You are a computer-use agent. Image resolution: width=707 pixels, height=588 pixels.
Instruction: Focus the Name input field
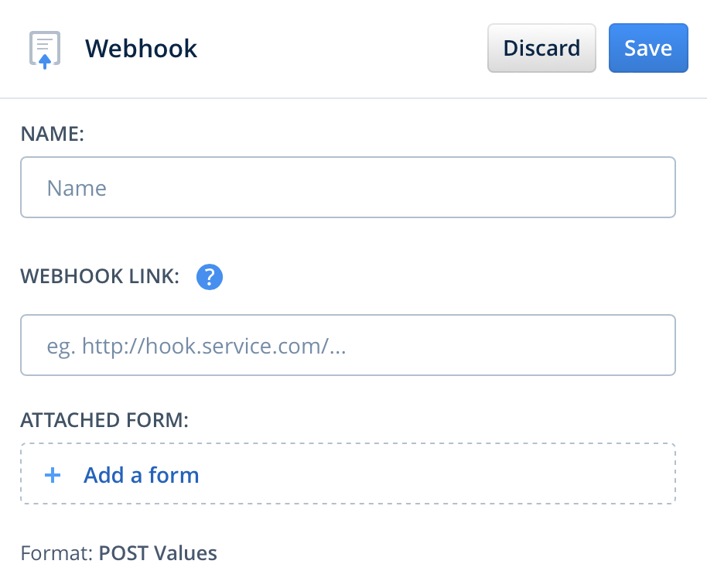[x=348, y=188]
